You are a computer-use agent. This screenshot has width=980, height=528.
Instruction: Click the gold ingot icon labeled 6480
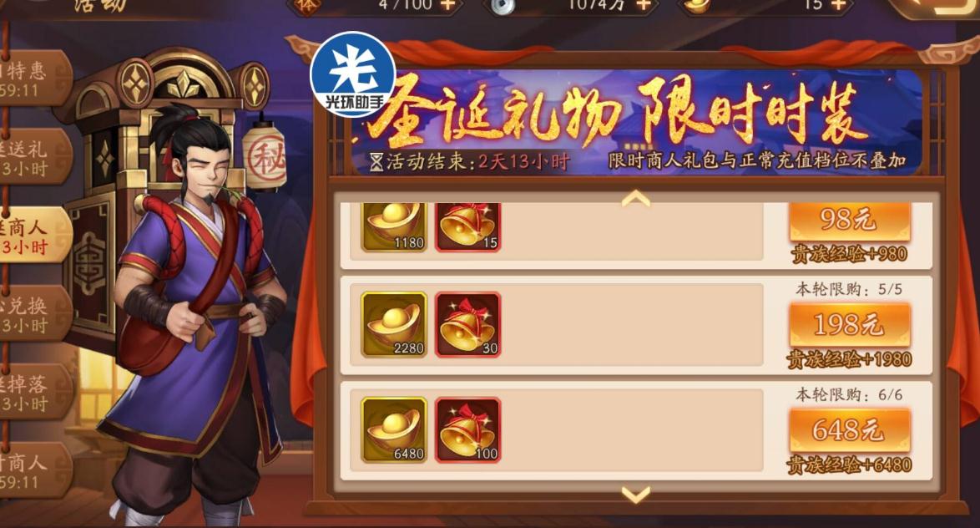(x=394, y=429)
